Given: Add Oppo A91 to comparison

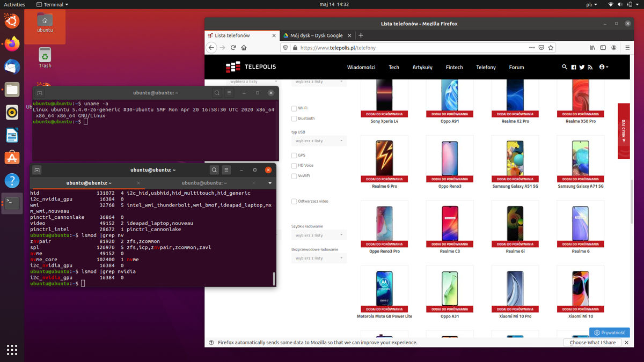Looking at the screenshot, I should pyautogui.click(x=449, y=114).
